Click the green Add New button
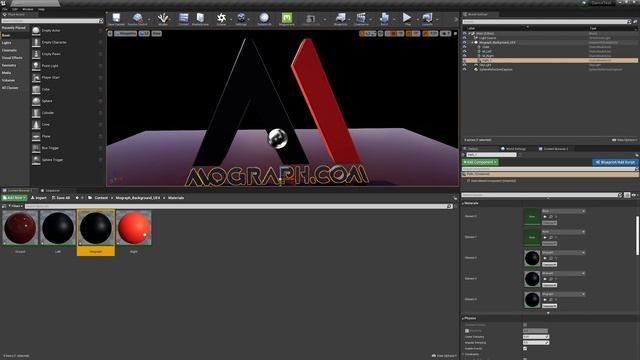The image size is (640, 360). tap(14, 198)
